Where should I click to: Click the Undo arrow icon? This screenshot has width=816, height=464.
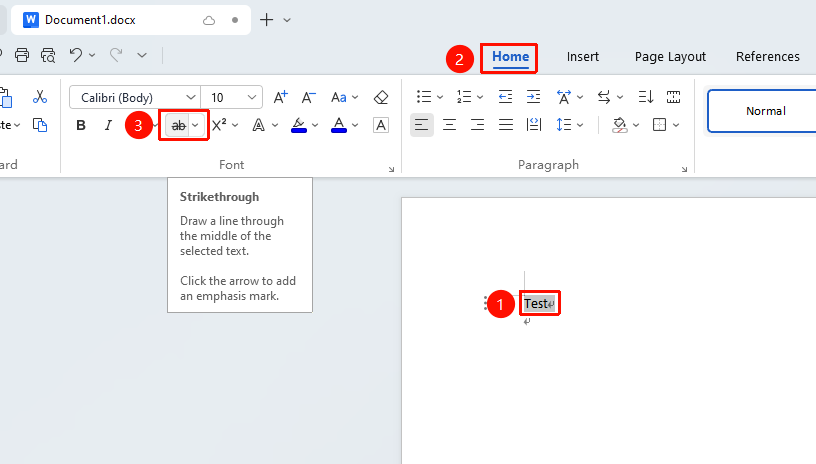click(76, 55)
